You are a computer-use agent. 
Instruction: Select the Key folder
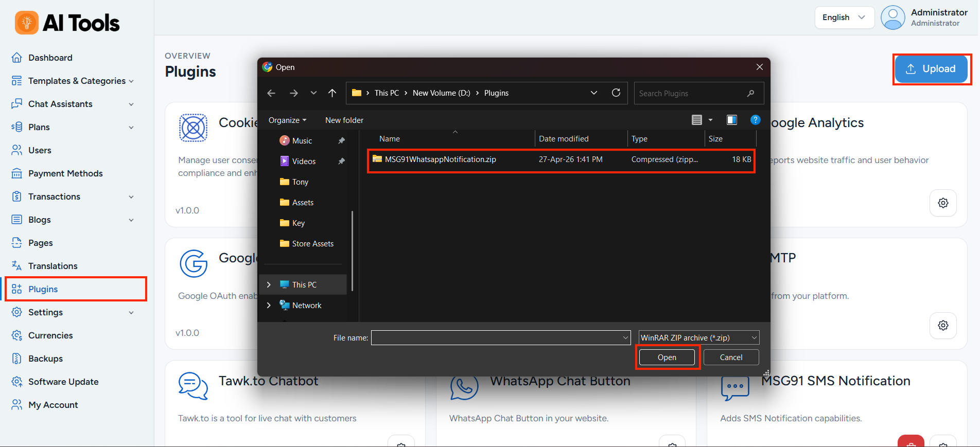[x=299, y=223]
